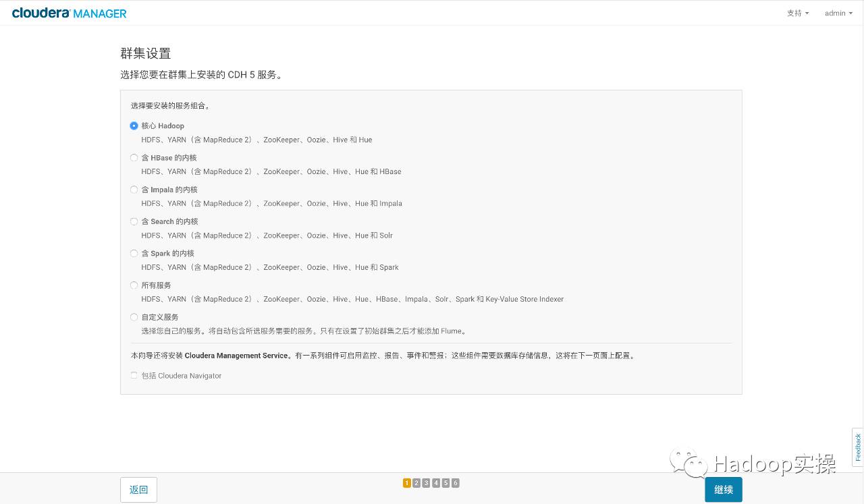Go to wizard step 1 indicator

point(407,483)
